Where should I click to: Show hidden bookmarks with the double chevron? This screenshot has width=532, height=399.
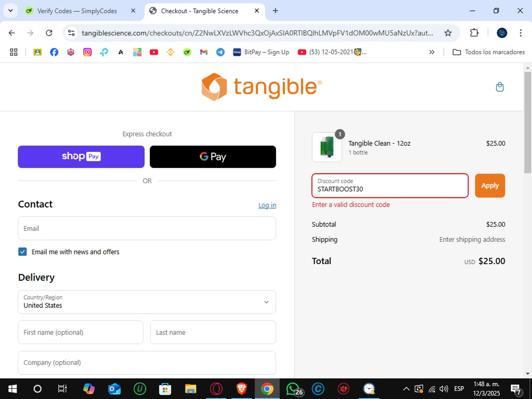point(432,52)
